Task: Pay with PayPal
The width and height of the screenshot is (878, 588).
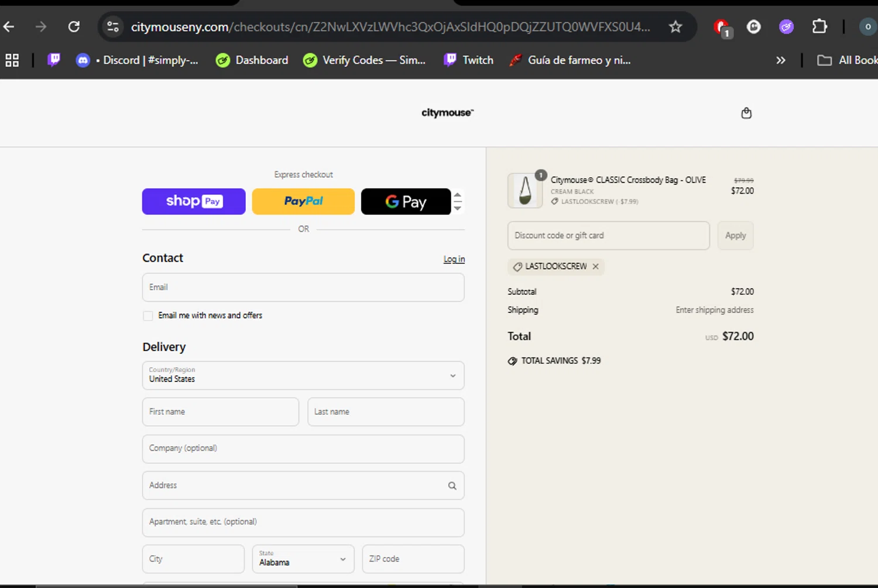Action: pyautogui.click(x=303, y=201)
